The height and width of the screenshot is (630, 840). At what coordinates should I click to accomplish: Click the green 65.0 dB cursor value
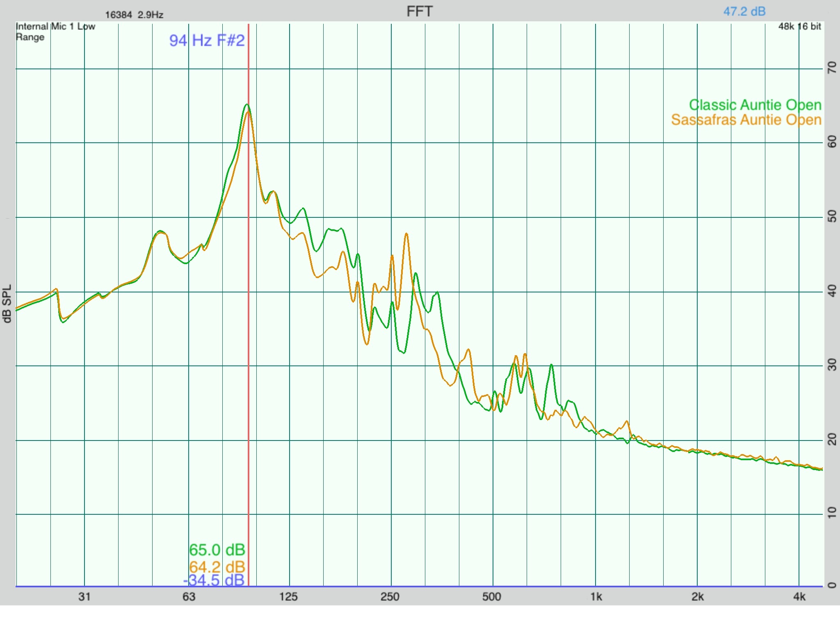pos(217,550)
